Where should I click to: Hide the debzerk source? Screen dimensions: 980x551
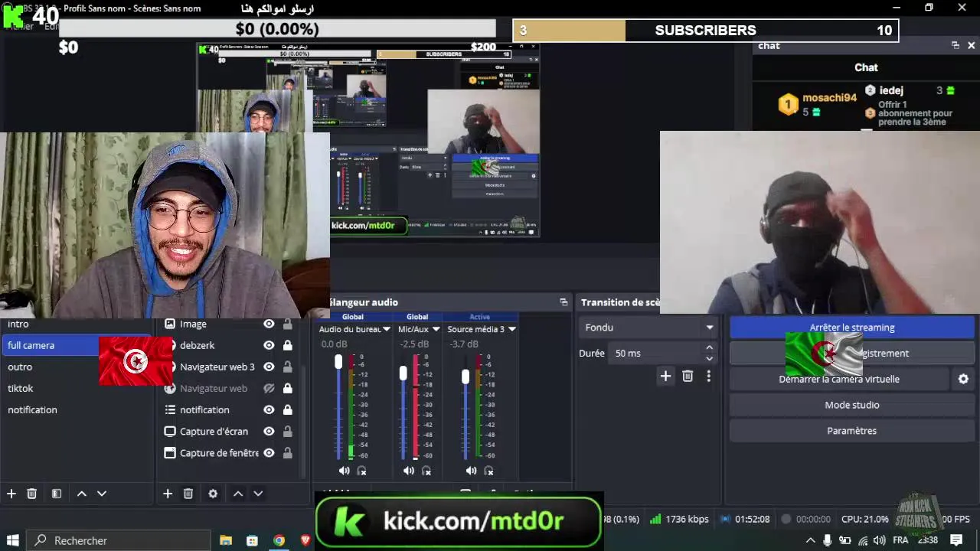pos(269,345)
